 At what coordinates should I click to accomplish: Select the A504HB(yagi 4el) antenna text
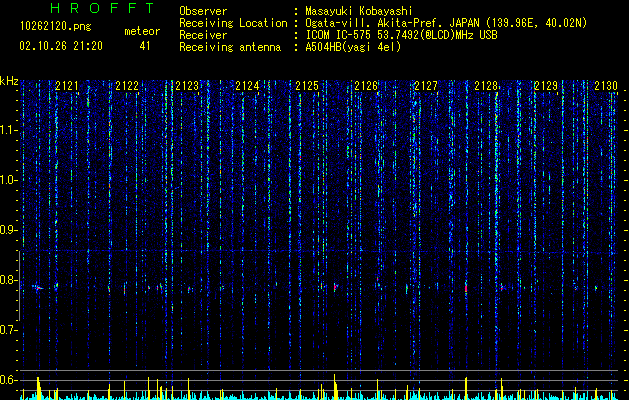(x=353, y=47)
